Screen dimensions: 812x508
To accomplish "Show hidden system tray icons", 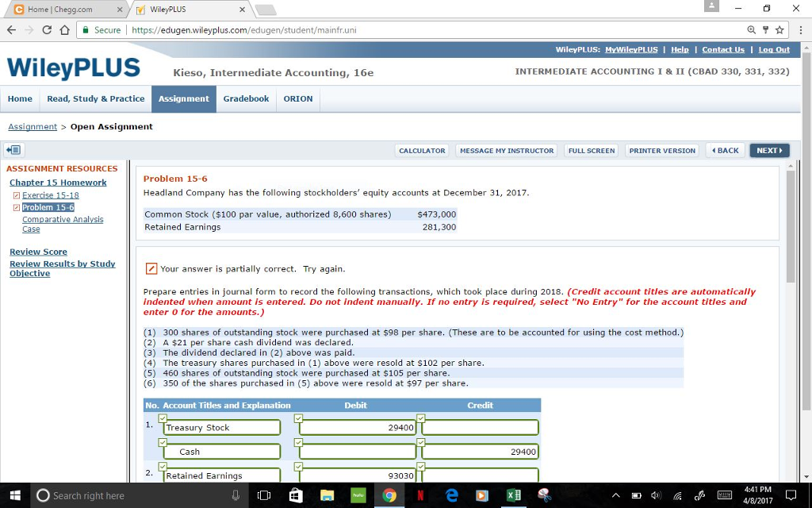I will [615, 495].
